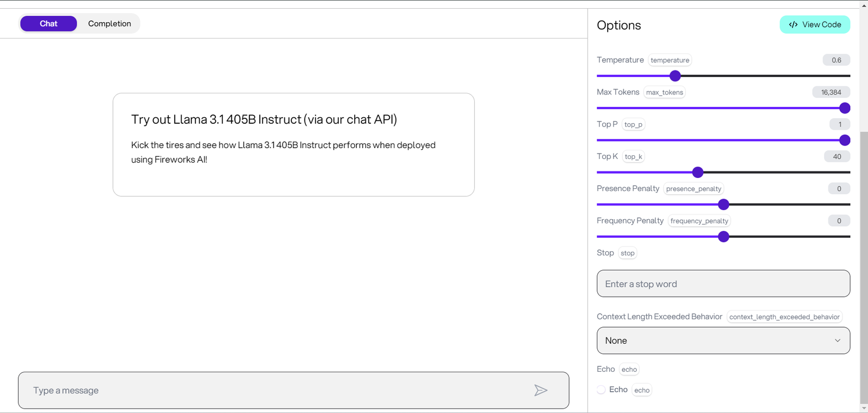Click the options panel vertical scrollbar
The width and height of the screenshot is (868, 413).
pos(864,267)
